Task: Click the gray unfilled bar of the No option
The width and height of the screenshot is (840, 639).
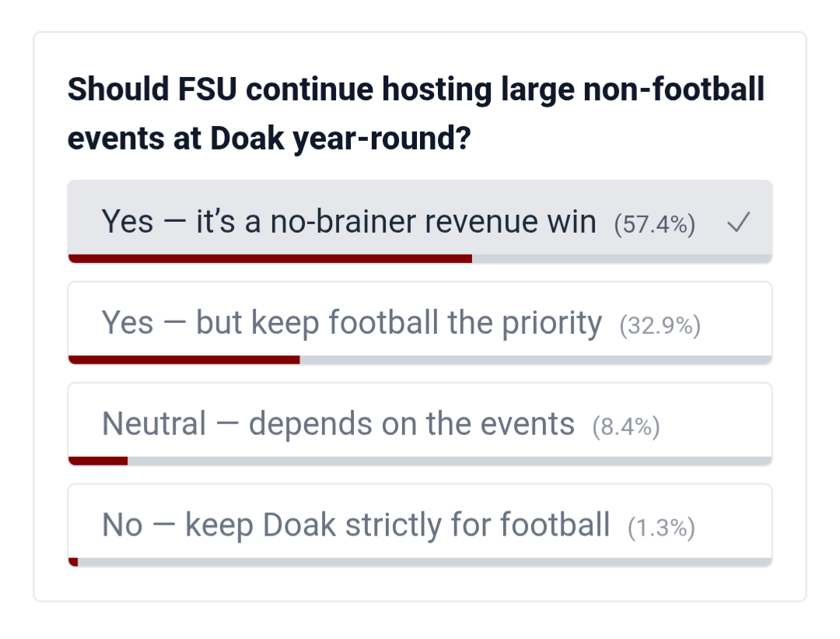Action: [x=425, y=562]
